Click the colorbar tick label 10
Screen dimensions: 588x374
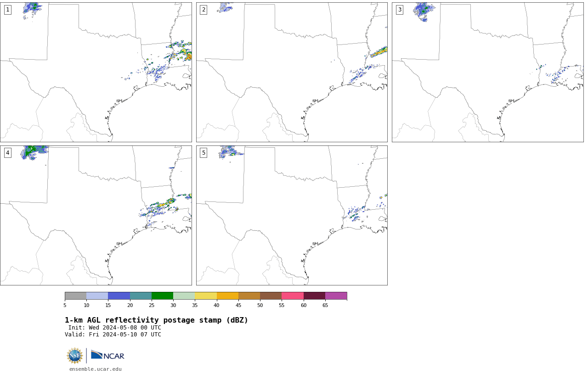tap(86, 305)
